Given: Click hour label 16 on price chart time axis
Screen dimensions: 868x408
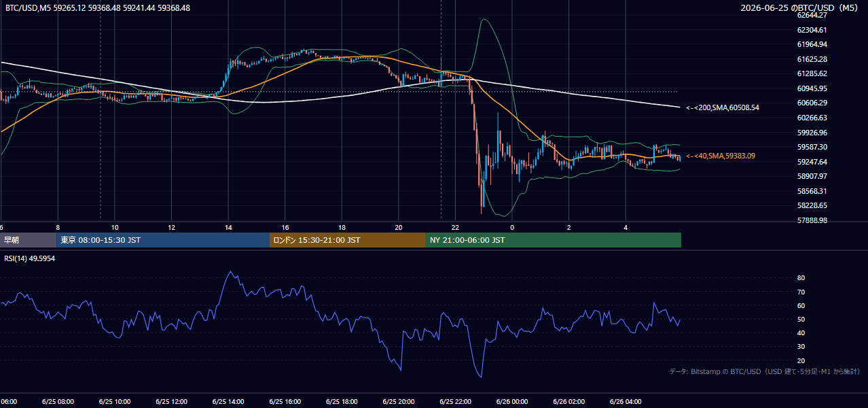Looking at the screenshot, I should coord(285,228).
